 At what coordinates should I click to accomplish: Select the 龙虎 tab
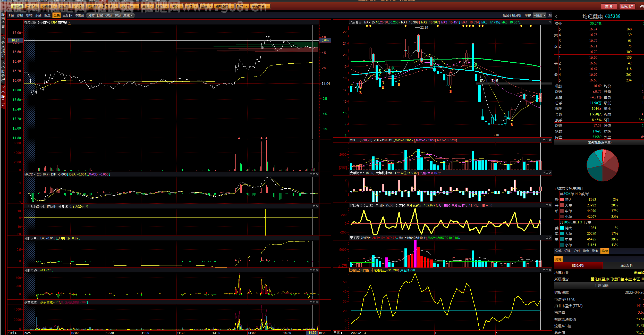[605, 251]
